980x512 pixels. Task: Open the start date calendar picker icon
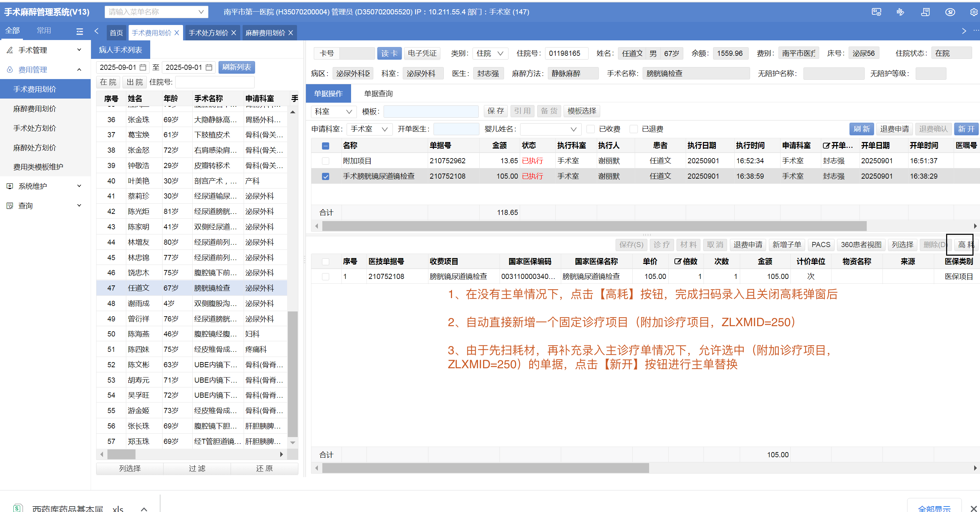143,68
